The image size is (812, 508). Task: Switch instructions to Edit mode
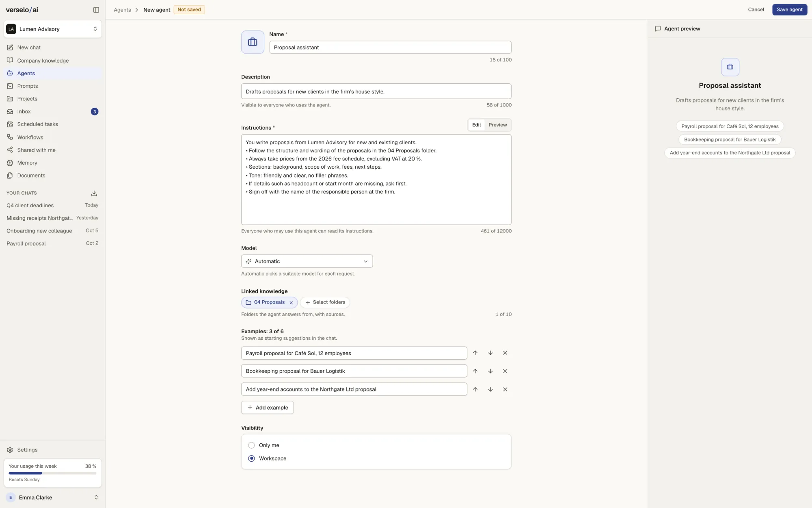[477, 125]
